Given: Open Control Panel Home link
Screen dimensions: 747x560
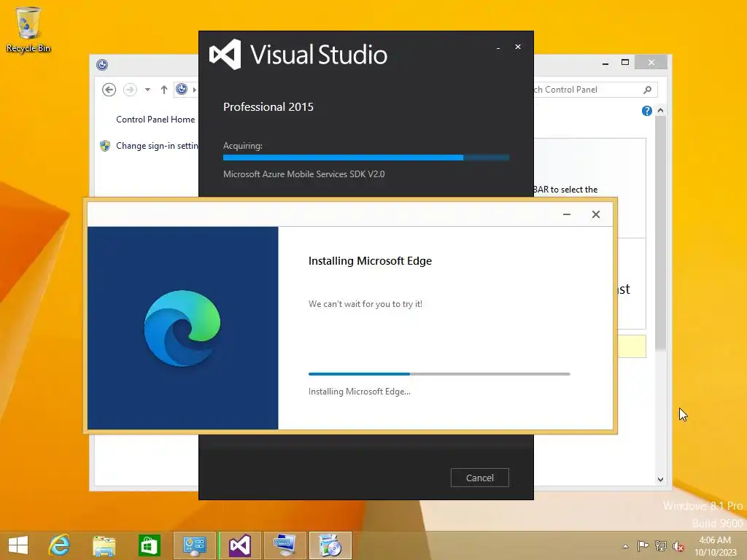Looking at the screenshot, I should coord(155,120).
